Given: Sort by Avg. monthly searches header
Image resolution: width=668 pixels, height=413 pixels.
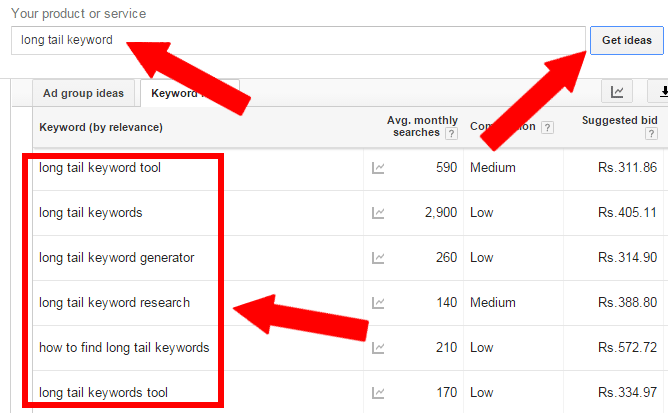Looking at the screenshot, I should click(422, 126).
